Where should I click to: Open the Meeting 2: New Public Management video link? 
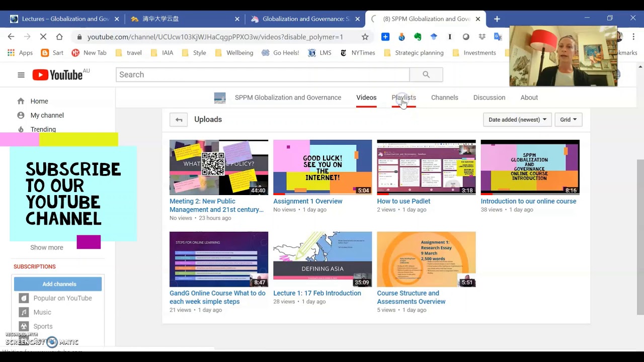click(217, 205)
